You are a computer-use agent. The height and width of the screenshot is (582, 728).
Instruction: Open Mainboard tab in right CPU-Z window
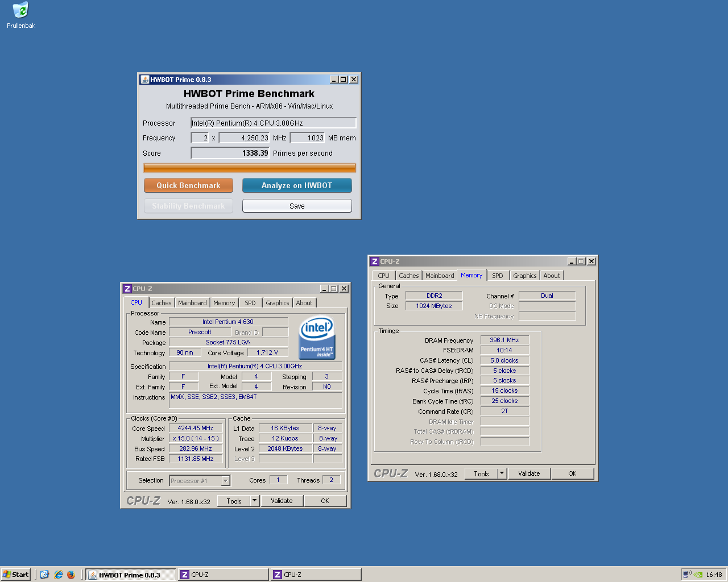440,276
